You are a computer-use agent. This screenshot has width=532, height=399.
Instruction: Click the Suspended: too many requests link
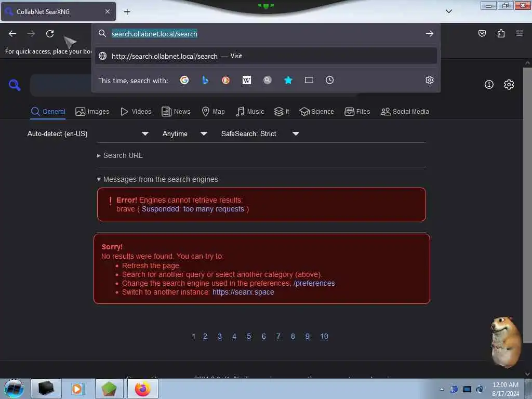[193, 209]
